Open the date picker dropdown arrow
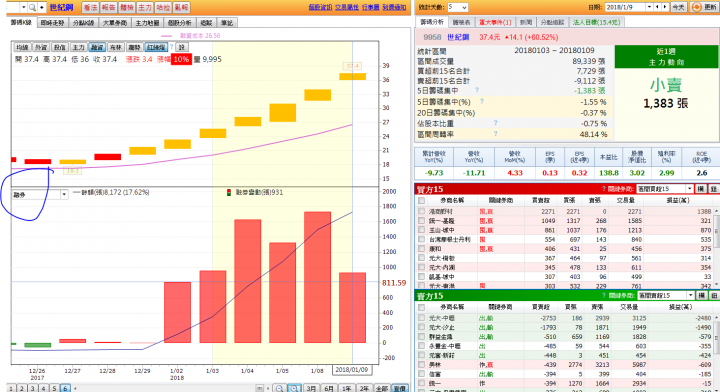This screenshot has height=392, width=720. [x=649, y=7]
